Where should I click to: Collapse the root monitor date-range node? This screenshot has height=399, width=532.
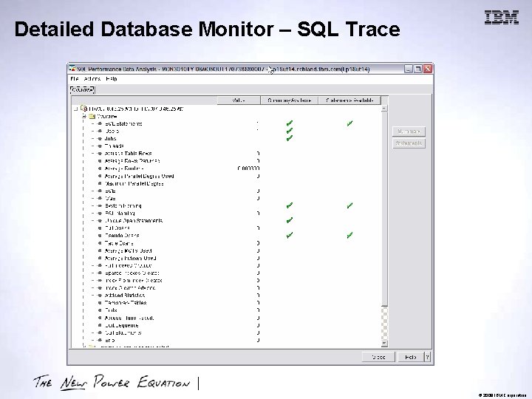coord(76,109)
